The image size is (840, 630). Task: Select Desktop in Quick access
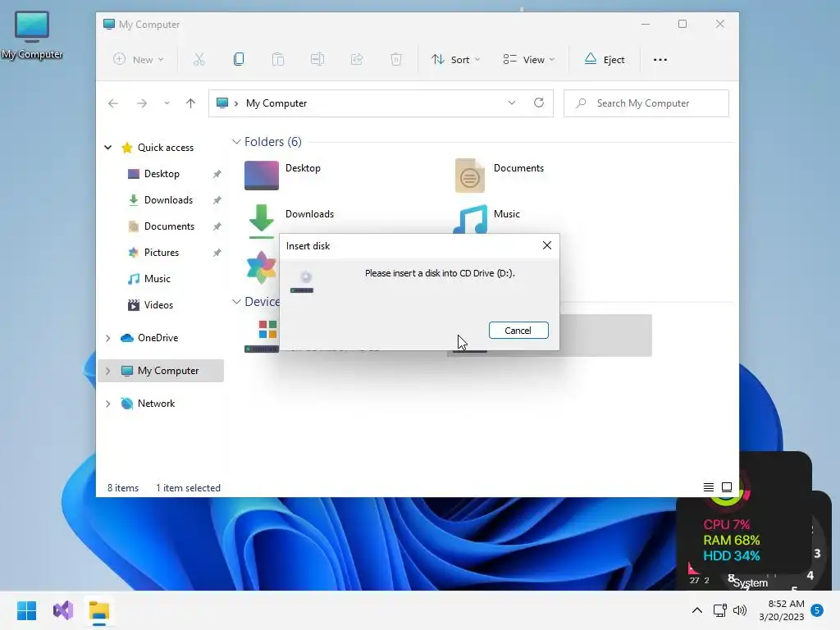(162, 174)
